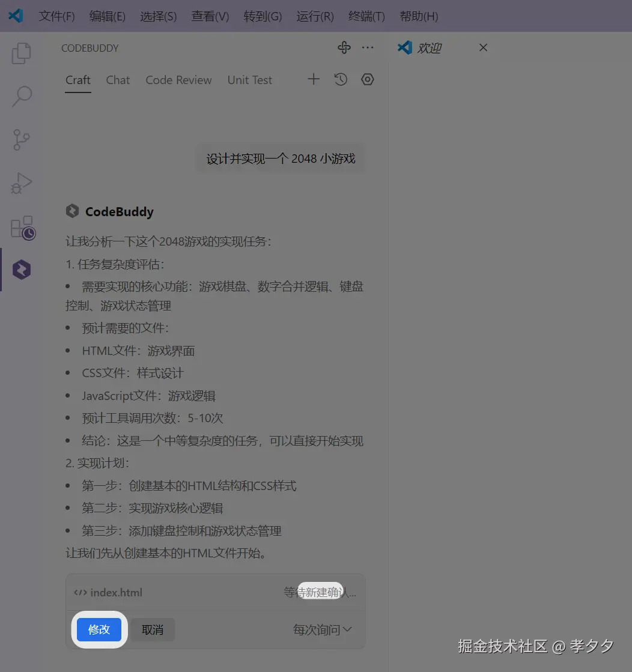The image size is (632, 672).
Task: Click the CodeBuddy name heading in reply
Action: click(119, 212)
